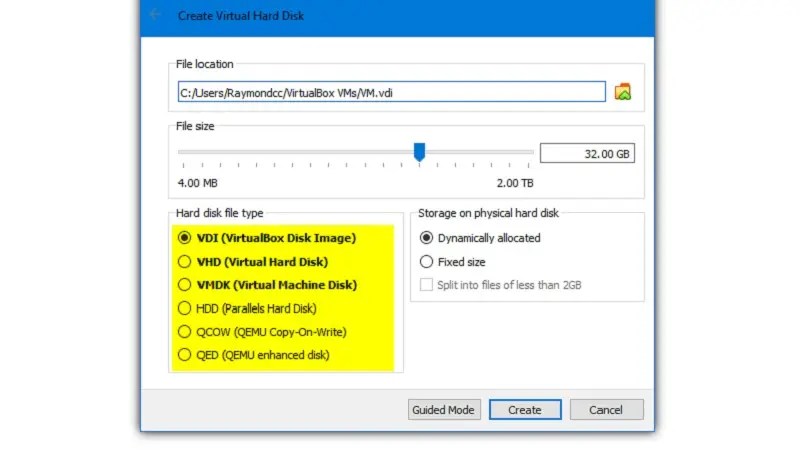Select VDI (VirtualBox Disk Image) radio button

point(184,238)
